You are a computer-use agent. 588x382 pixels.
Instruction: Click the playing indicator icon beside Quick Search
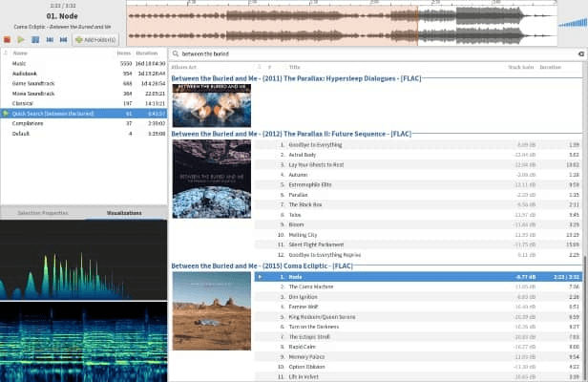(6, 114)
